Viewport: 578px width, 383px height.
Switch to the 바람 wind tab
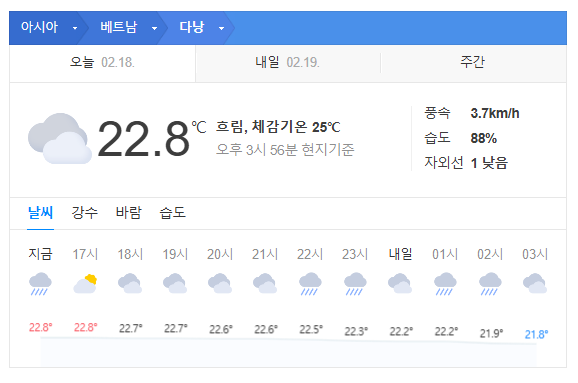coord(129,213)
